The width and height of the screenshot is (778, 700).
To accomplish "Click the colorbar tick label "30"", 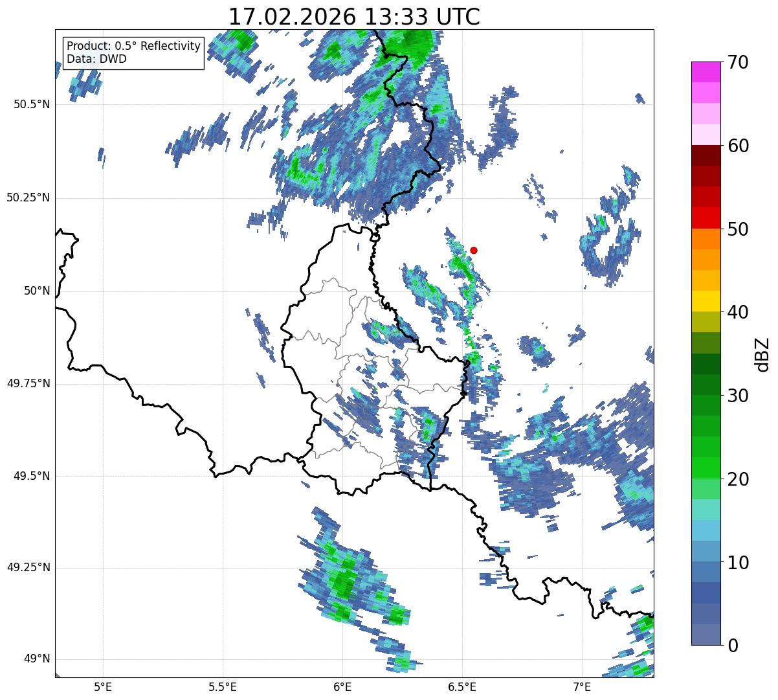I will (x=739, y=396).
